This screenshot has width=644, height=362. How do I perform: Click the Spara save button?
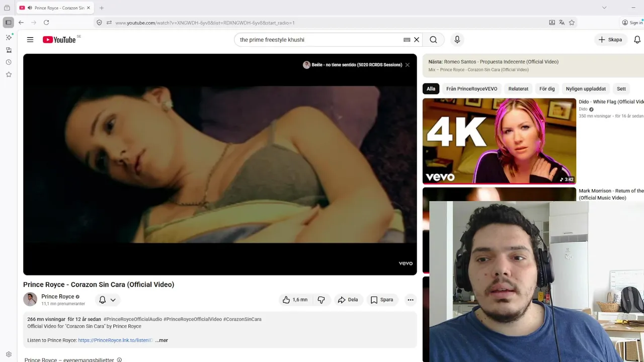382,300
